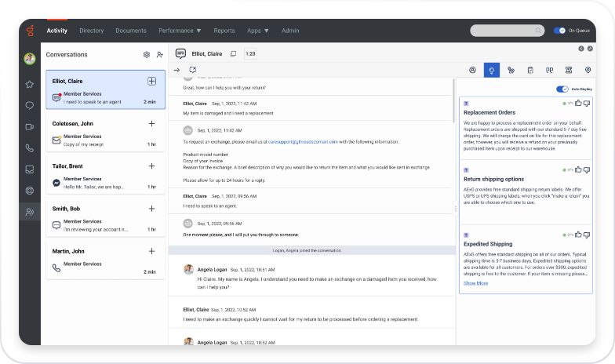Screen dimensions: 615x364
Task: Open the favorites star sidebar icon
Action: [30, 85]
